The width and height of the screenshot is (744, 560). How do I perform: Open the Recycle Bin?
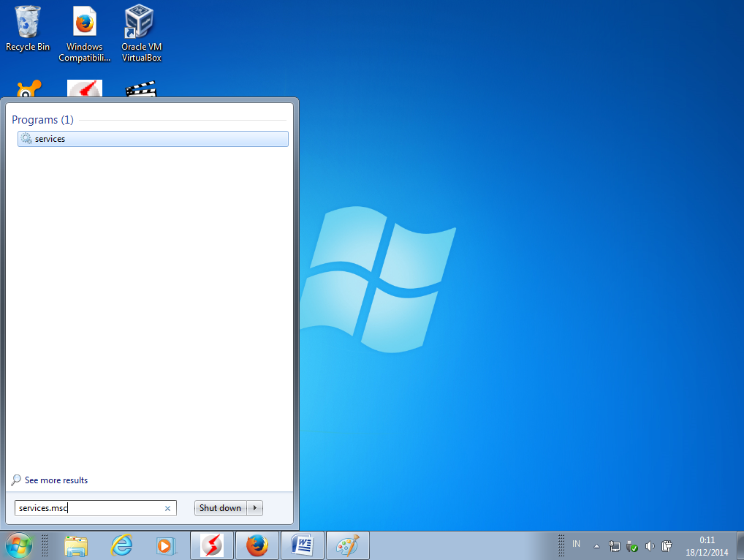27,22
